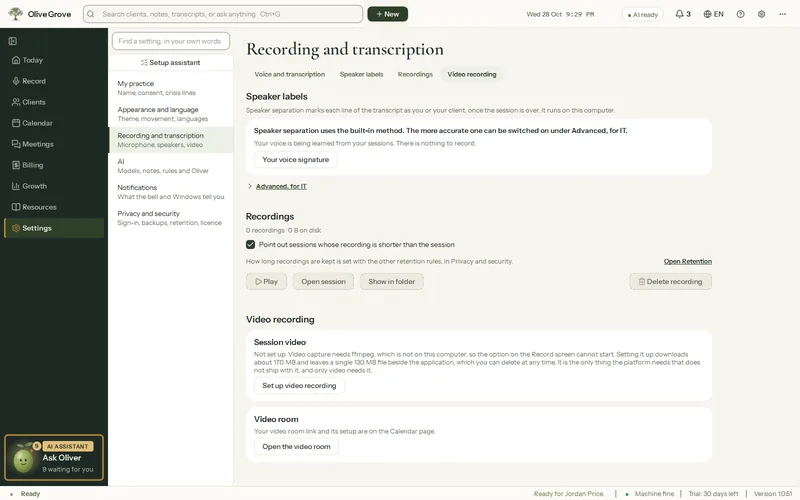
Task: Click the Open session button
Action: (323, 281)
